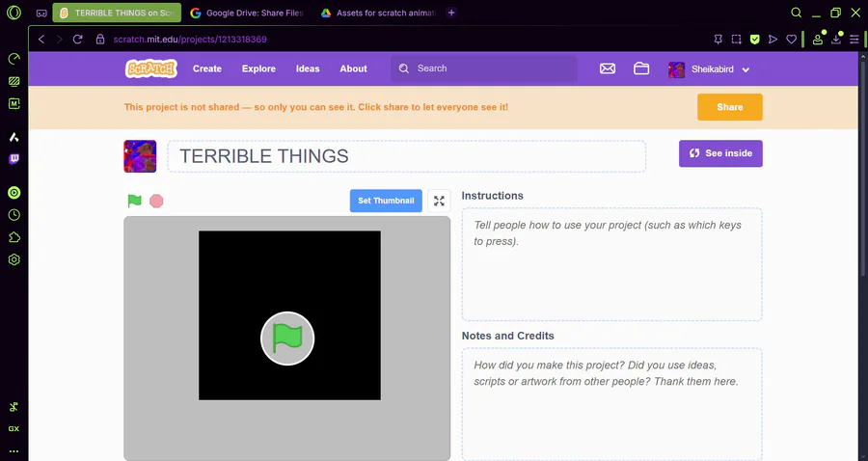The image size is (868, 461).
Task: Start project with large center green flag
Action: point(287,339)
